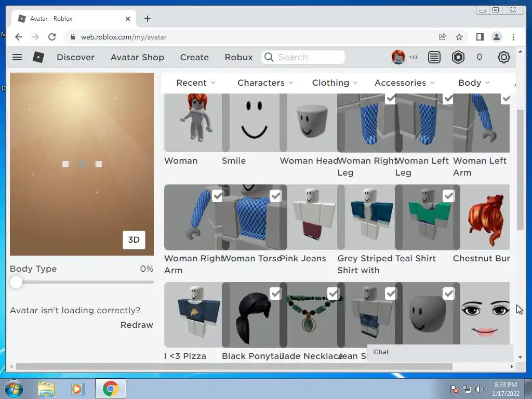Screen dimensions: 532x399
Task: Click the search magnifier icon
Action: pos(269,57)
